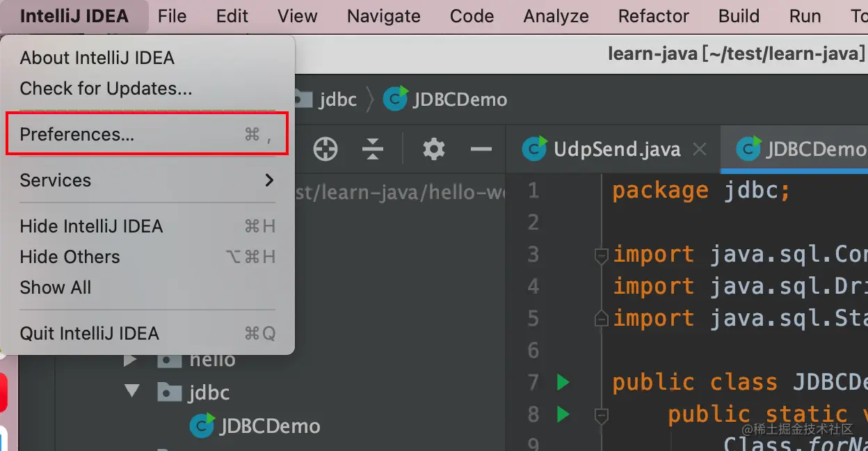This screenshot has width=868, height=451.
Task: Click the JDBCDemo breadcrumb class icon
Action: [x=395, y=100]
